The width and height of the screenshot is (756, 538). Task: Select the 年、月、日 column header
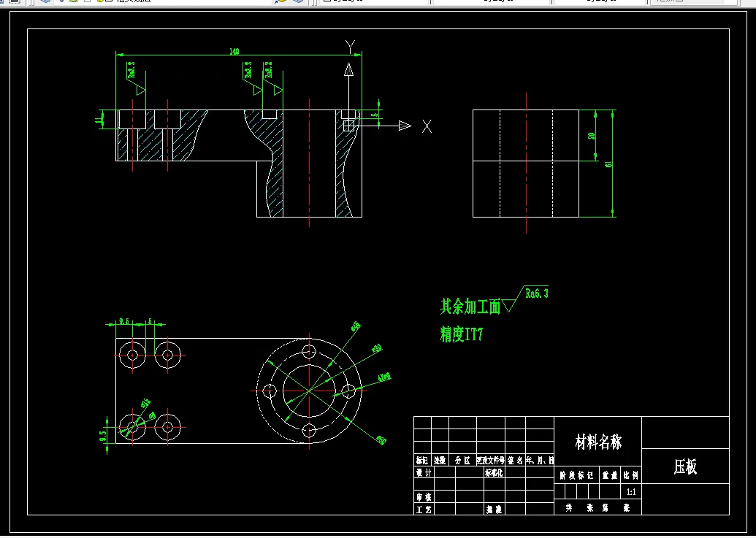(540, 461)
